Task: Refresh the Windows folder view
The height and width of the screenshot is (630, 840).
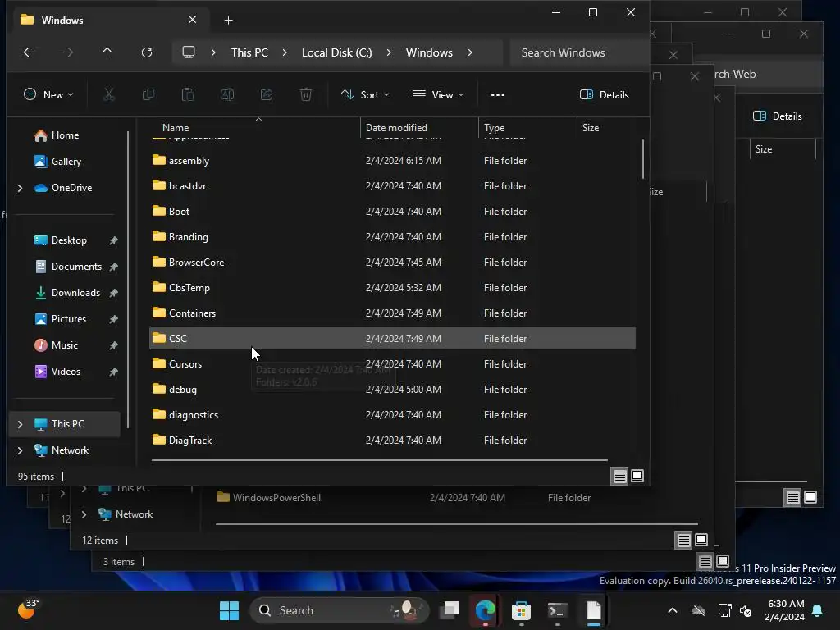Action: 146,52
